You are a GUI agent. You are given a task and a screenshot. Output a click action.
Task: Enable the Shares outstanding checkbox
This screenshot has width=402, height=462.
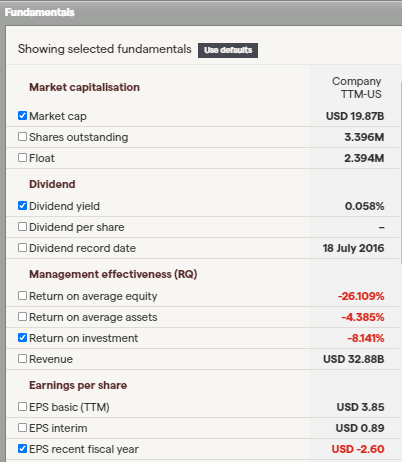[x=22, y=137]
